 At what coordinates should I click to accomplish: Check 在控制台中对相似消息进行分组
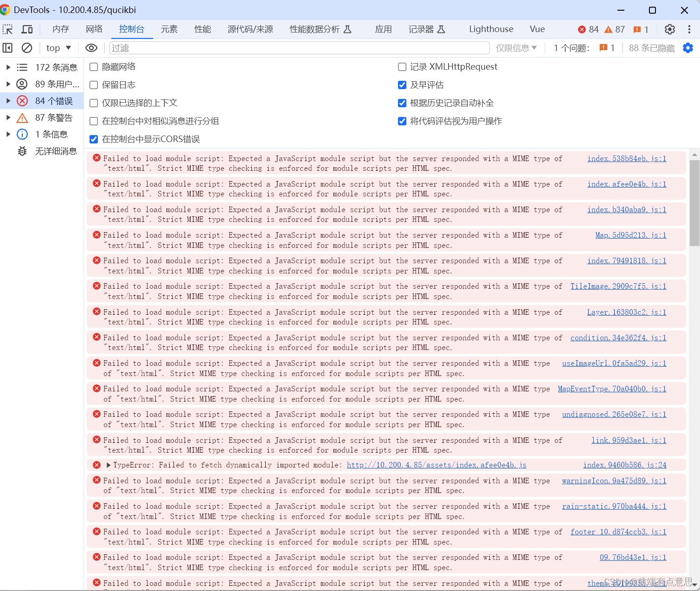94,121
